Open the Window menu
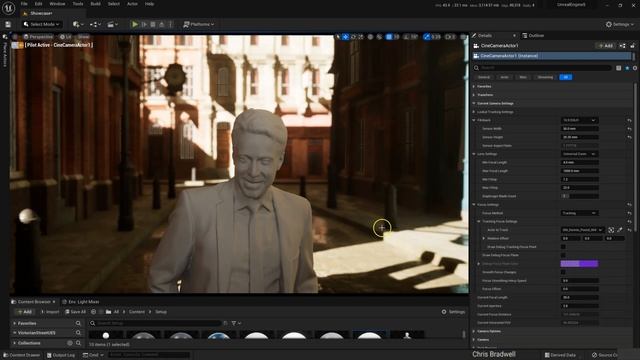 click(57, 4)
